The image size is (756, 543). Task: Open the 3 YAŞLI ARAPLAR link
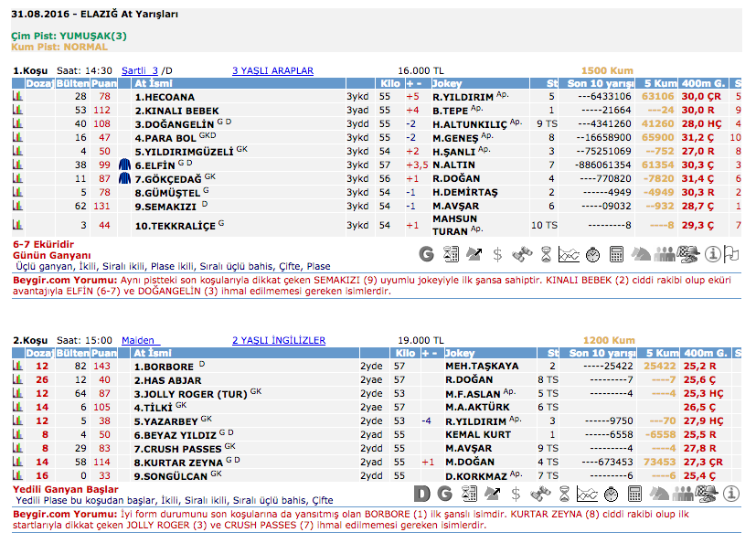tap(272, 70)
